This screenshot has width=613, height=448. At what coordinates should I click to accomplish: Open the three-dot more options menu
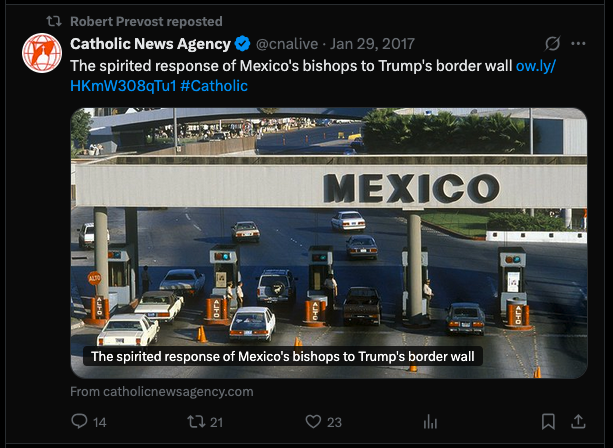(x=578, y=43)
